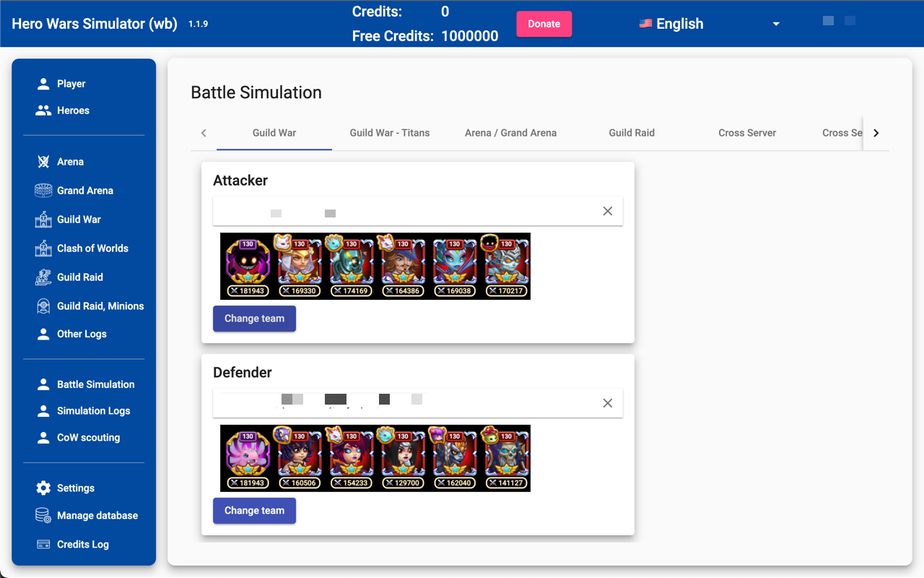
Task: Select the first hero portrait in Attacker team
Action: coord(246,266)
